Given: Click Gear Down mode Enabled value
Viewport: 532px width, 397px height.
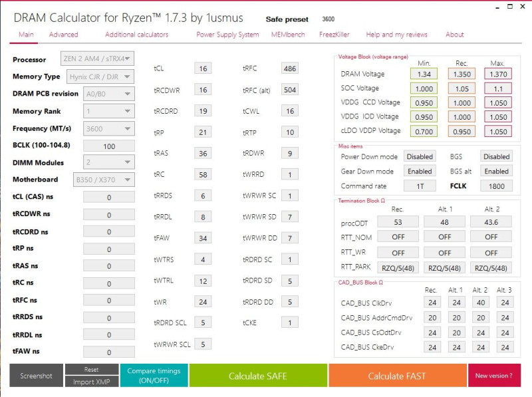Looking at the screenshot, I should pyautogui.click(x=420, y=171).
